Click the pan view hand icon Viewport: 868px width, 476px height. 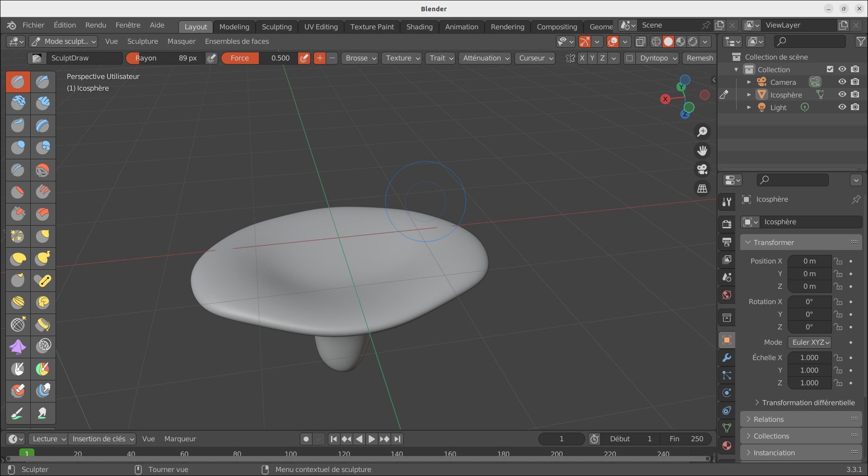coord(702,151)
